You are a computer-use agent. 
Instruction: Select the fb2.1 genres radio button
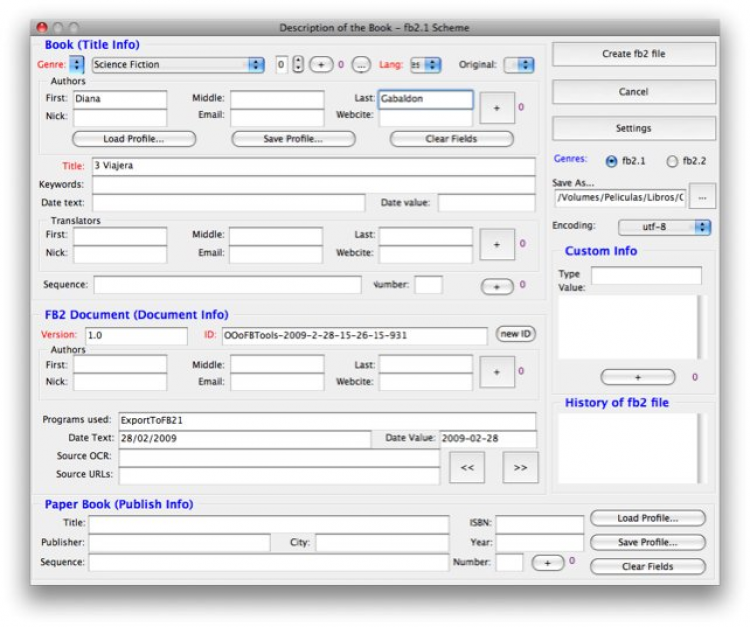612,161
